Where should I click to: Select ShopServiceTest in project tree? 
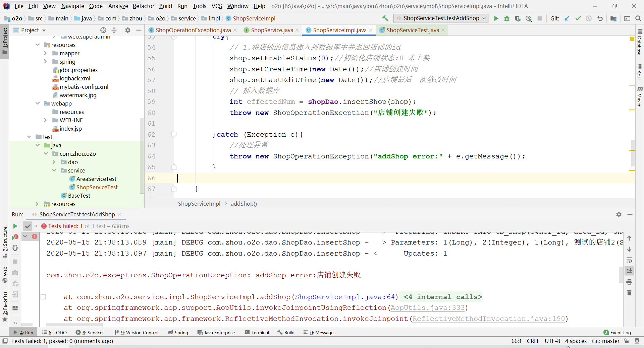tap(97, 187)
